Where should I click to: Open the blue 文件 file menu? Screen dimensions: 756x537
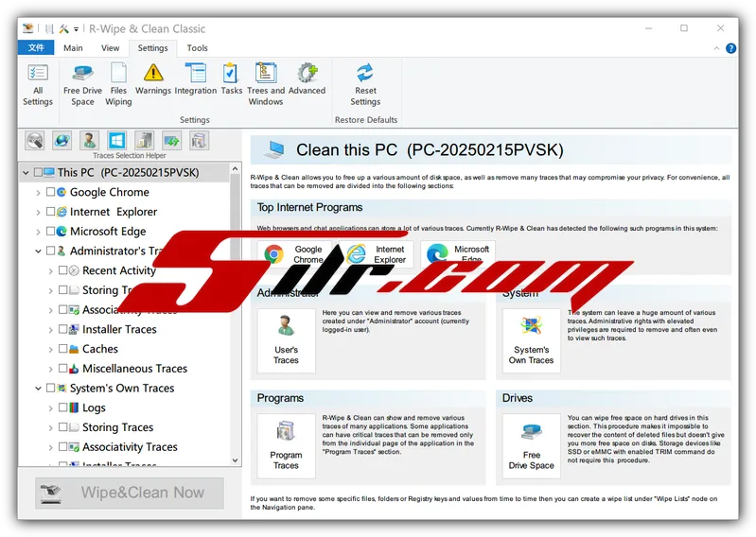[x=36, y=47]
